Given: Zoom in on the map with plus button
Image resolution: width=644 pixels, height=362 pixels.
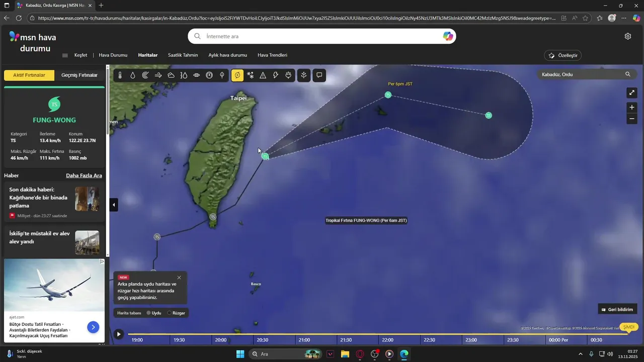Looking at the screenshot, I should click(632, 107).
